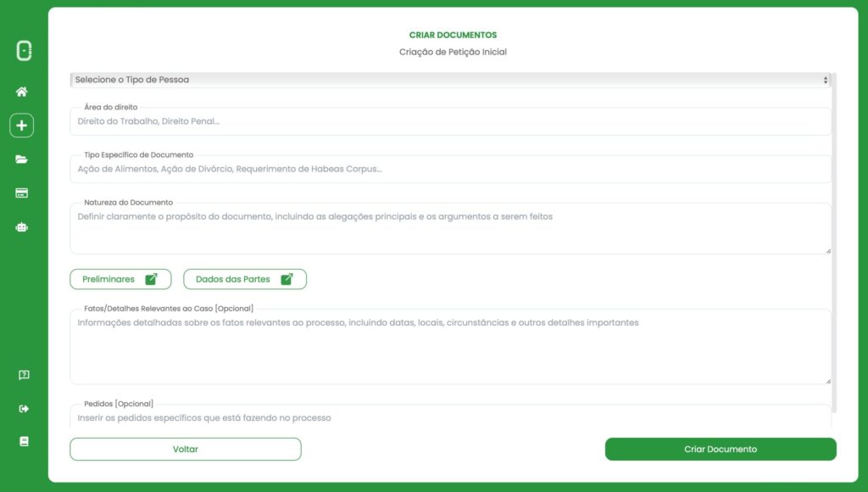Click into the Natureza do Documento textarea
Screen dimensions: 868x492
(x=450, y=229)
